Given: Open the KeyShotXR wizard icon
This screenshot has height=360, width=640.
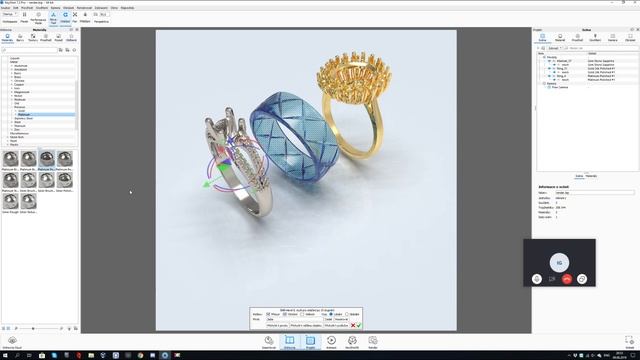Looking at the screenshot, I should [352, 342].
